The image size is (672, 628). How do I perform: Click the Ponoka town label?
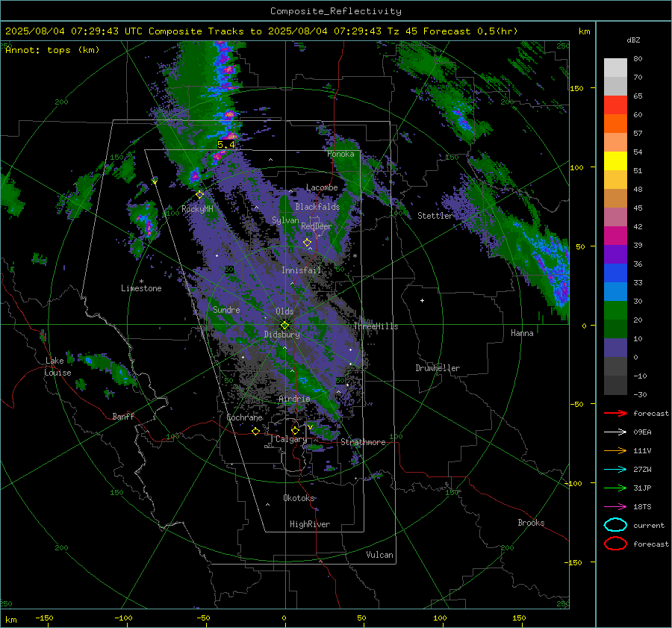pos(340,154)
